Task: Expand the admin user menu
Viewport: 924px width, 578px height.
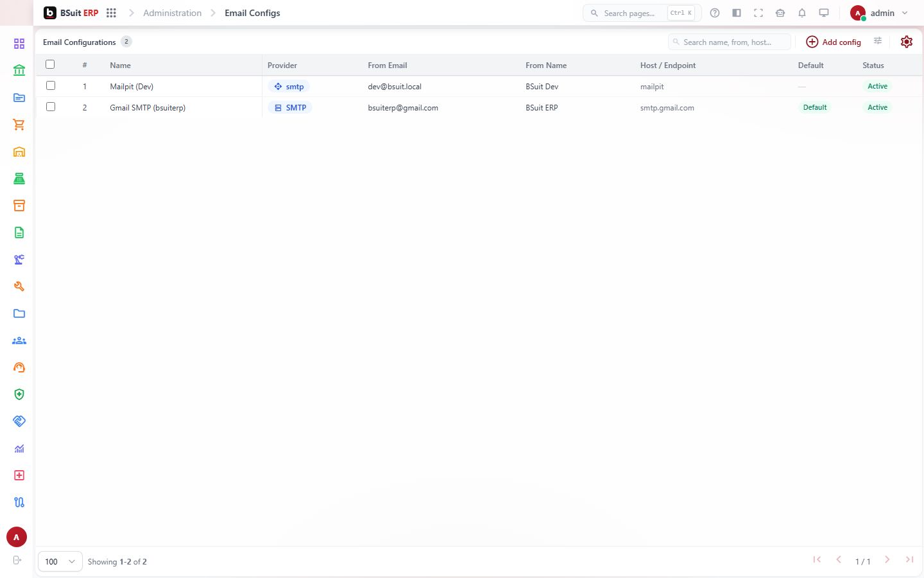Action: coord(879,13)
